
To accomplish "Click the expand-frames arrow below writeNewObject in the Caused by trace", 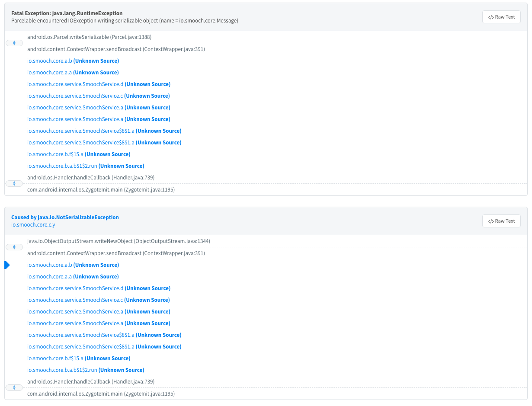I will pos(14,247).
